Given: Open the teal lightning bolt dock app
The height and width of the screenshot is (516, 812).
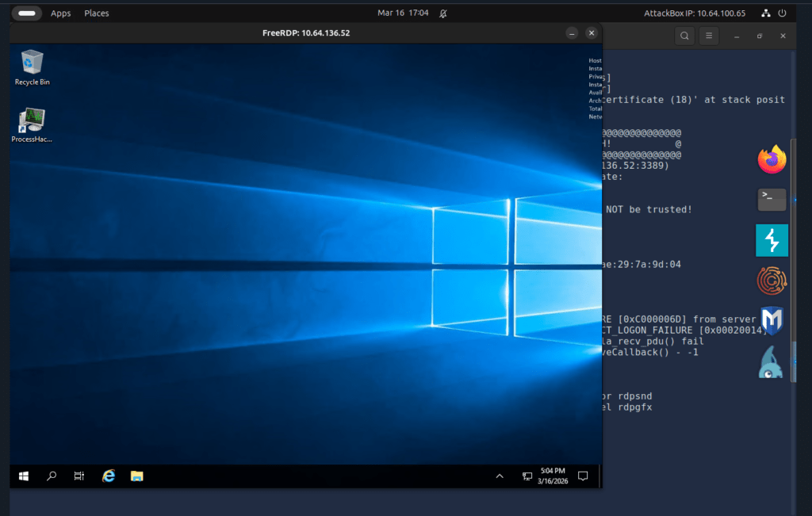Looking at the screenshot, I should (772, 240).
